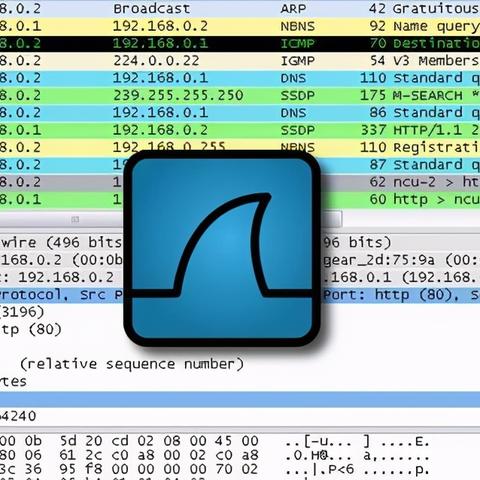Select hex byte '95' in bytes pane
Screen dimensions: 480x480
click(x=68, y=469)
